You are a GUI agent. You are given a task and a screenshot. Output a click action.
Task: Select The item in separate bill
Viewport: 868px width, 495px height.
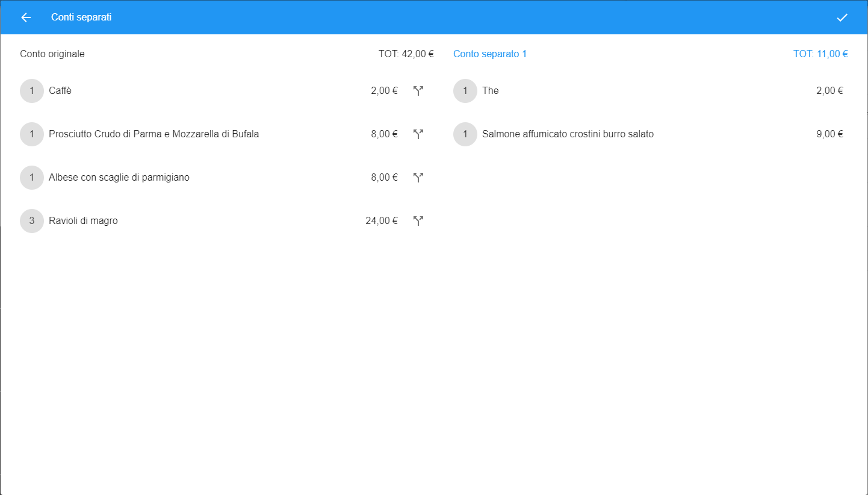click(x=651, y=91)
